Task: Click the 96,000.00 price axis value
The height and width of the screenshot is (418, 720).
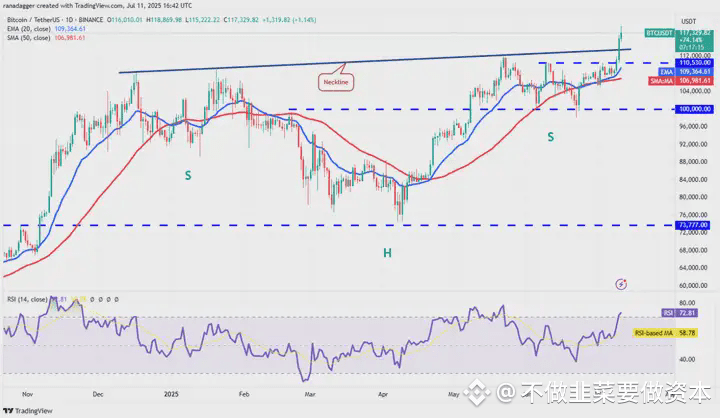Action: (693, 126)
